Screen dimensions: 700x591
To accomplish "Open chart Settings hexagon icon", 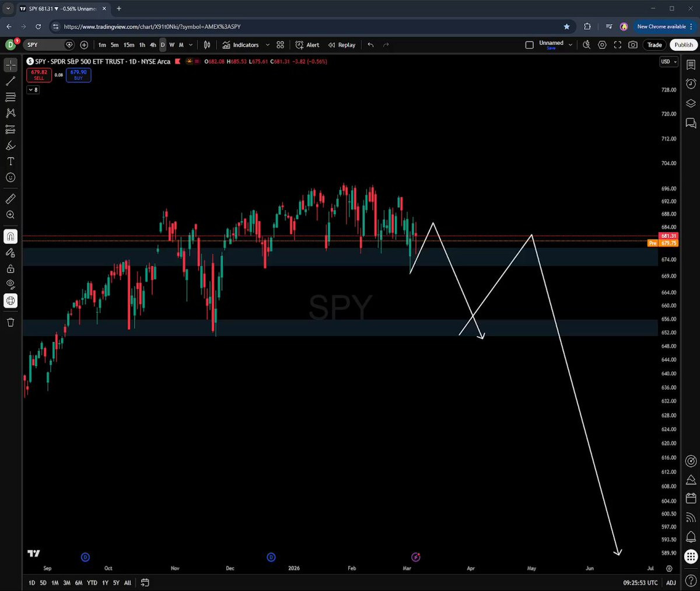I will (x=602, y=45).
